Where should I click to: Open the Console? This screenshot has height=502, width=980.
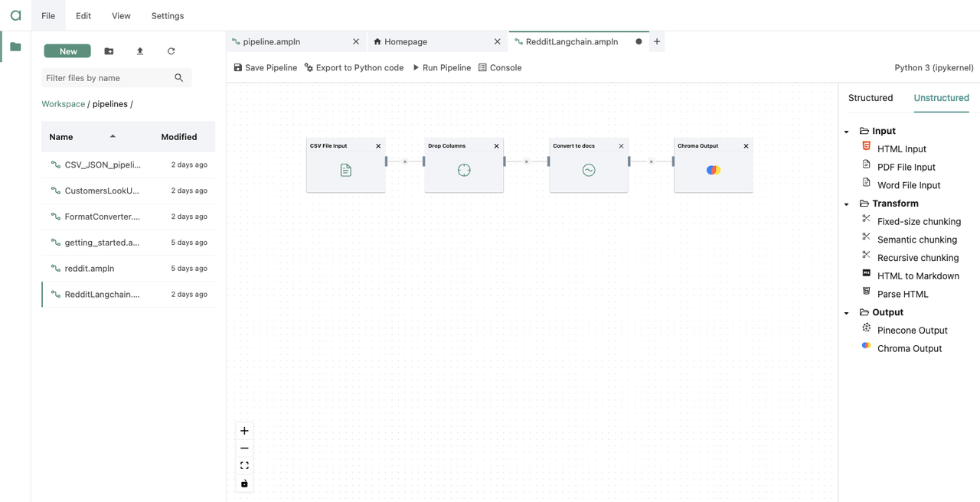(500, 68)
